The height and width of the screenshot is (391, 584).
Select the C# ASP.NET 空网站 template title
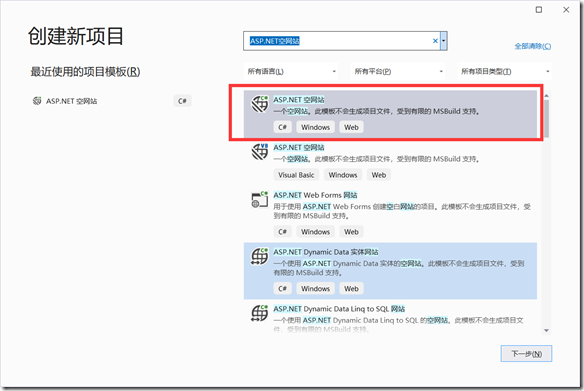[299, 100]
